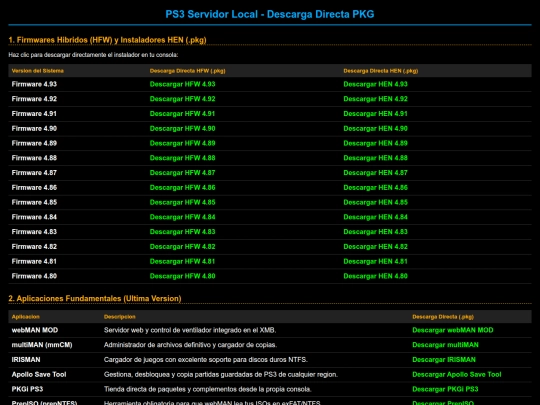540x405 pixels.
Task: Download Apollo Save Tool
Action: click(457, 375)
